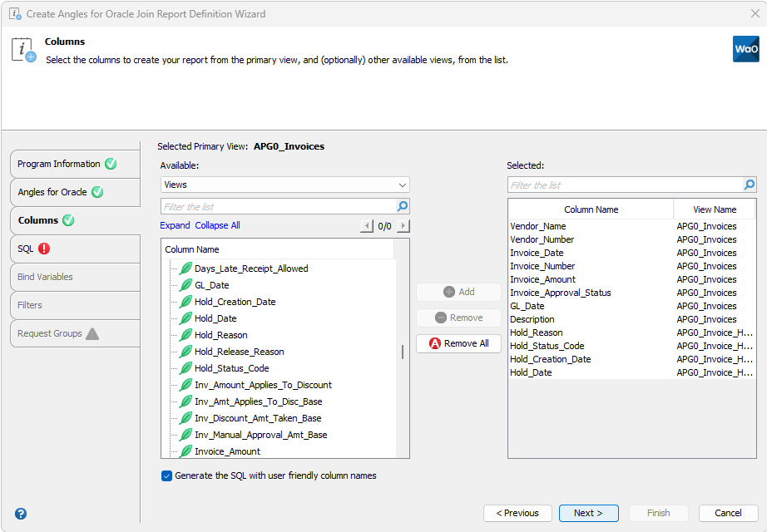This screenshot has height=532, width=767.
Task: Open the Angles for Oracle tab
Action: click(52, 192)
